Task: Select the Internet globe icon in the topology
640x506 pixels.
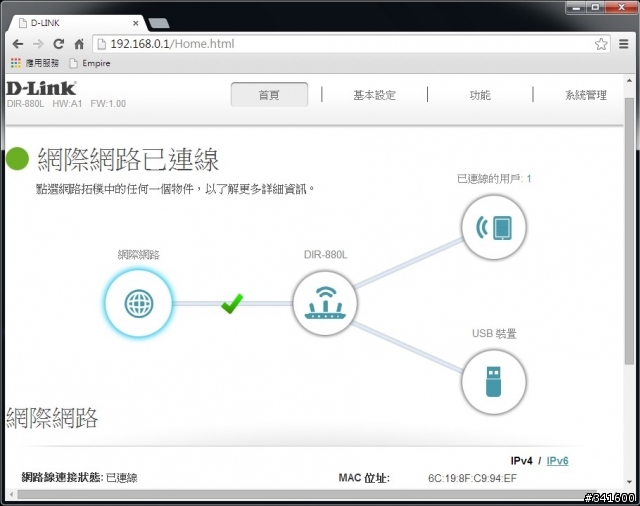Action: coord(139,303)
